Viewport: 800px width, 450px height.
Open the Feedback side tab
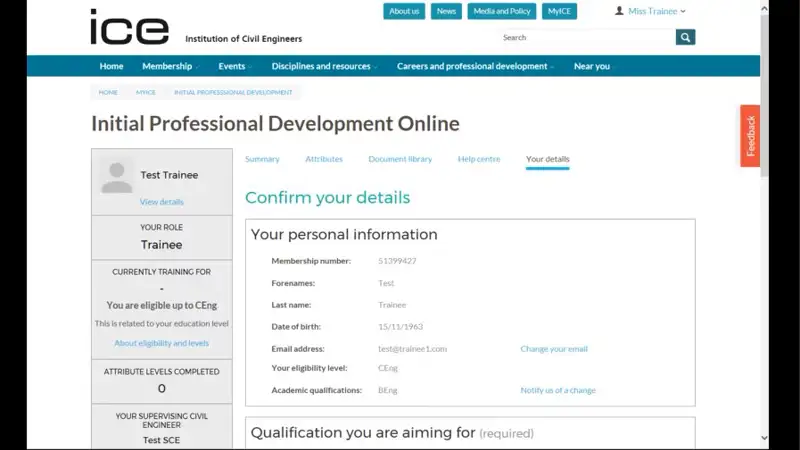point(750,136)
